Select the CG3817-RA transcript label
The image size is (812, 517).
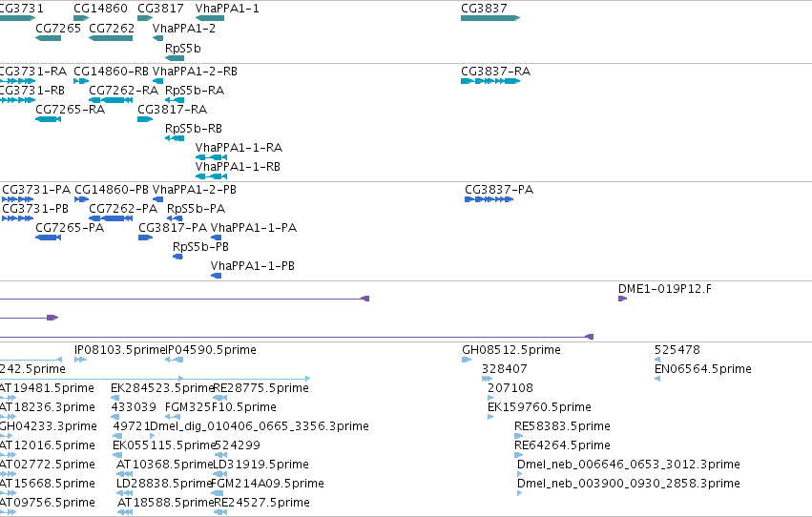[173, 109]
